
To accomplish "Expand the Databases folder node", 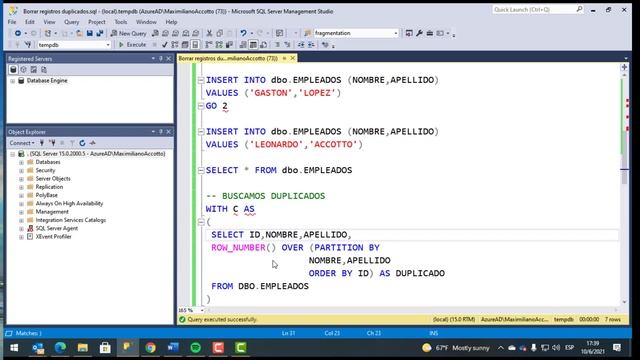I will click(21, 162).
